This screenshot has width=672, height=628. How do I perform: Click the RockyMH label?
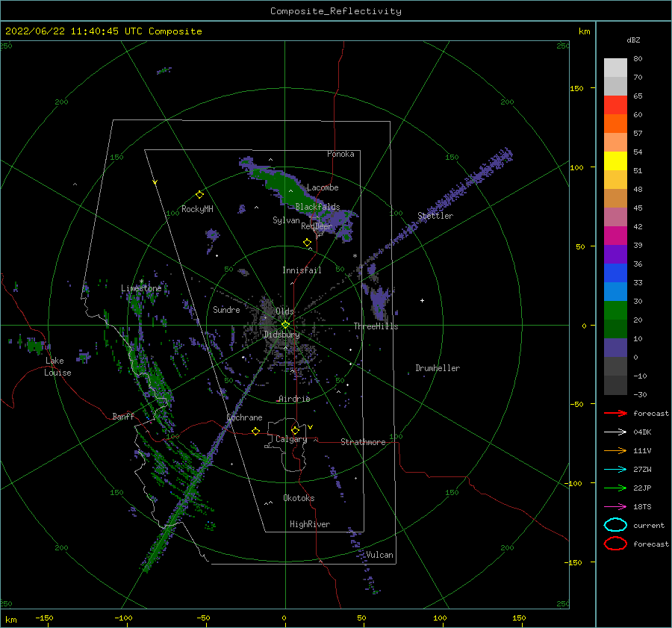[197, 209]
